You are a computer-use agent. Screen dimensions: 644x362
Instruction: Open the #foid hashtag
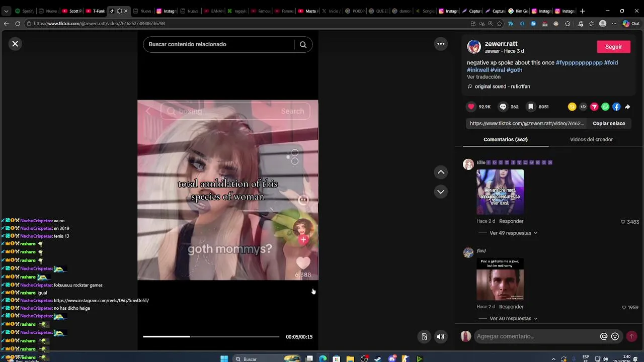(x=611, y=63)
